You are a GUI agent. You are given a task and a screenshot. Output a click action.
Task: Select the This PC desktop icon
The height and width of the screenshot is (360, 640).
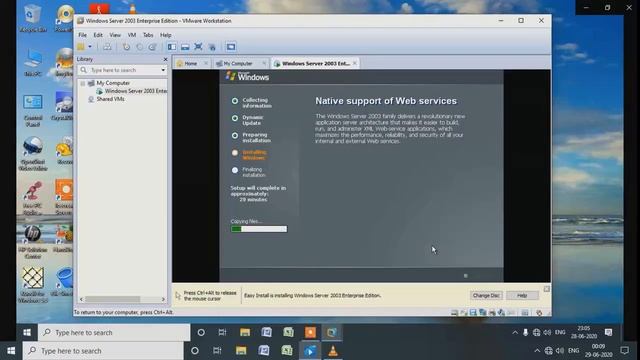[33, 62]
